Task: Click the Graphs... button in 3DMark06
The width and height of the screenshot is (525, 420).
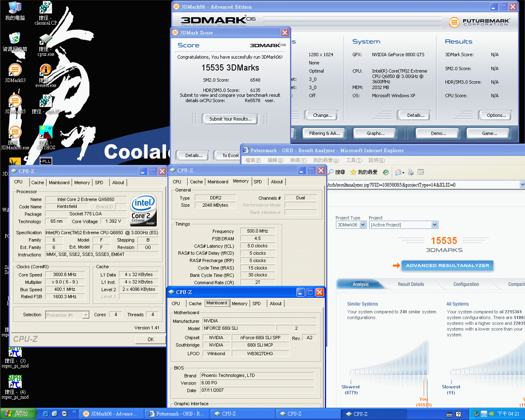Action: (x=375, y=133)
